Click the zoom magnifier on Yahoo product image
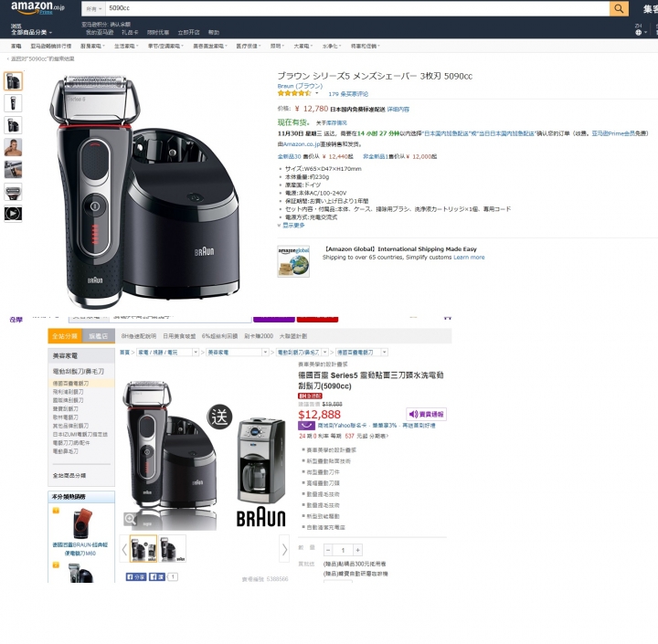The width and height of the screenshot is (658, 644). click(x=130, y=519)
